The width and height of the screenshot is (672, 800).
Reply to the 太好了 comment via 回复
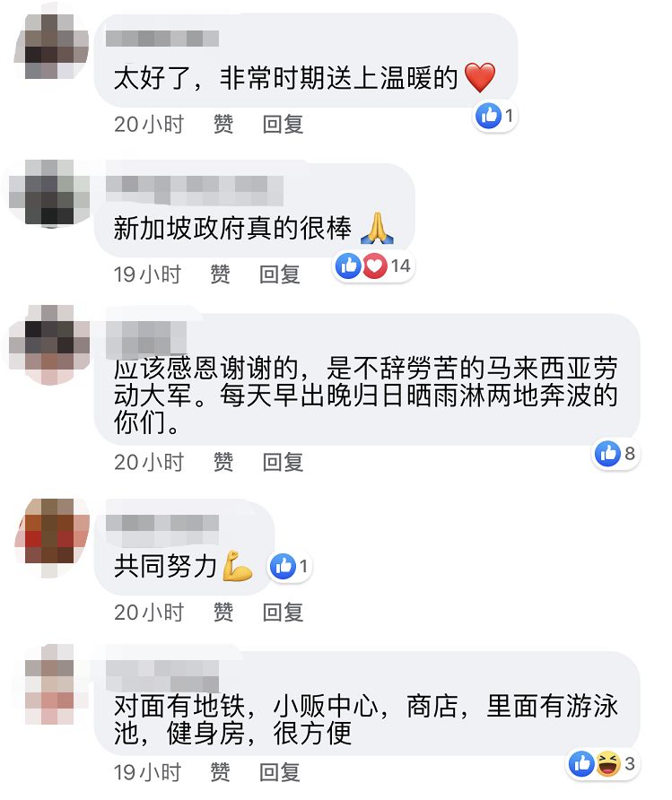tap(283, 125)
